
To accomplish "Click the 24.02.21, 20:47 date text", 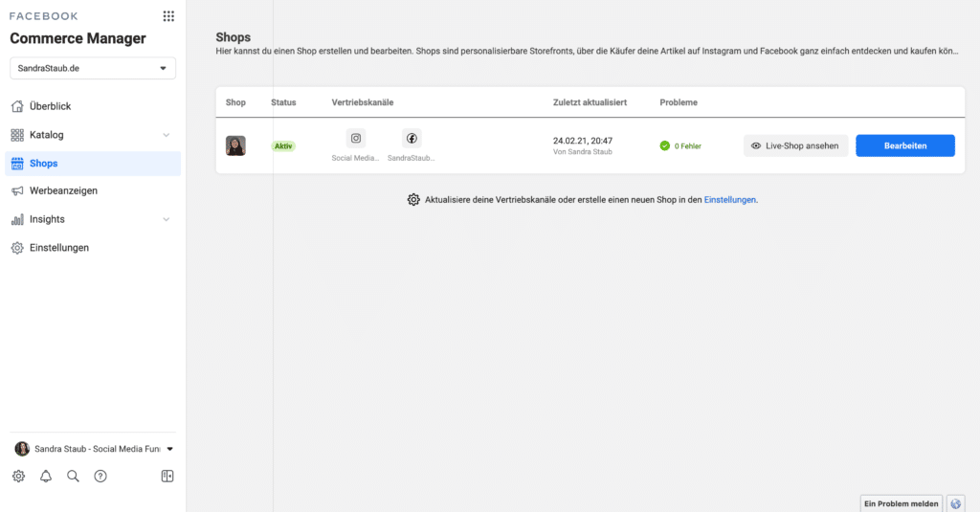I will click(583, 141).
